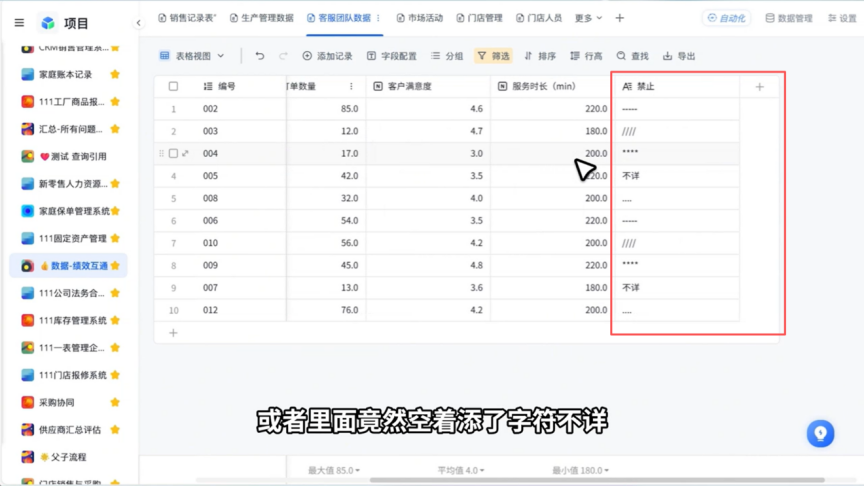Open 父子流程 in sidebar

(69, 457)
